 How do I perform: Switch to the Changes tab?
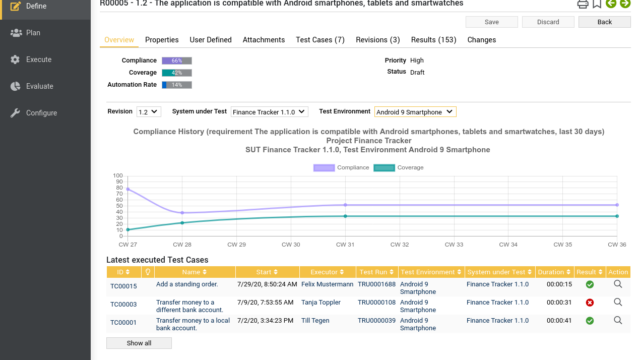pyautogui.click(x=482, y=40)
